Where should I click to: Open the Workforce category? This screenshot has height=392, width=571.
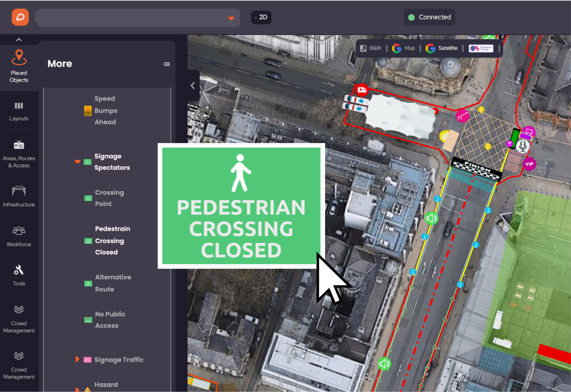19,236
